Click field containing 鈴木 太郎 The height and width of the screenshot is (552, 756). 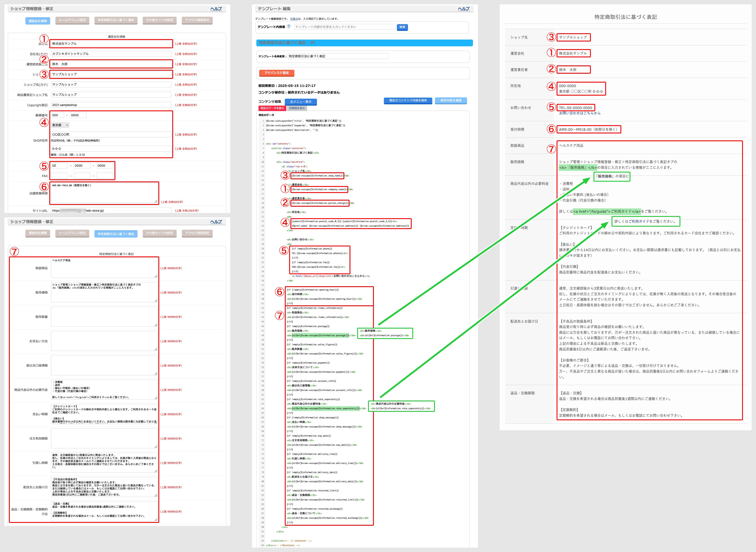tap(111, 64)
